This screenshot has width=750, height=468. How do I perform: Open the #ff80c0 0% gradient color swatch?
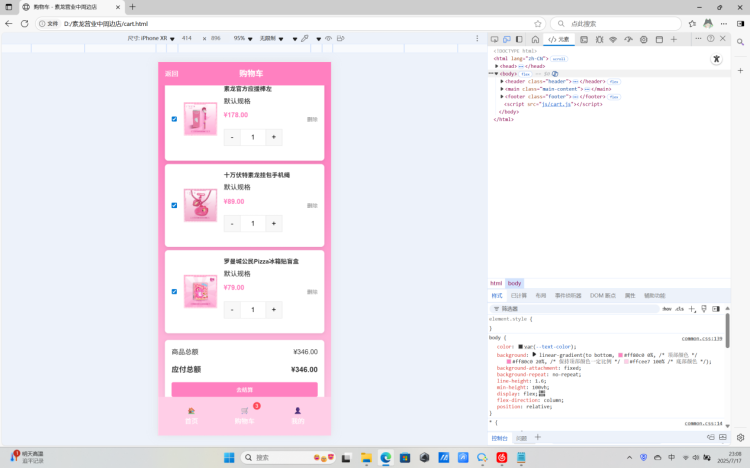pos(620,355)
